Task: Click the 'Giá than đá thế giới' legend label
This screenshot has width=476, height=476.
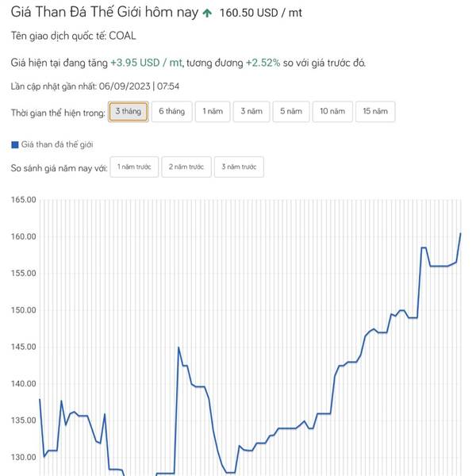Action: (57, 144)
